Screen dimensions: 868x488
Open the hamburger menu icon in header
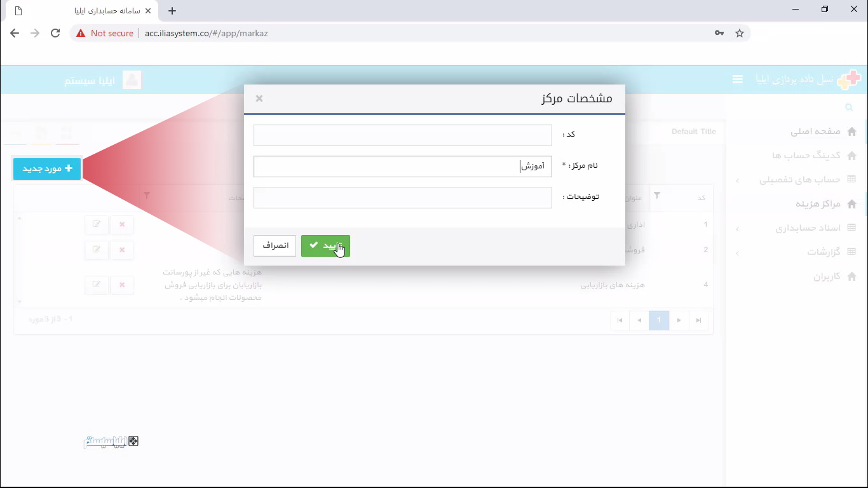pyautogui.click(x=737, y=79)
